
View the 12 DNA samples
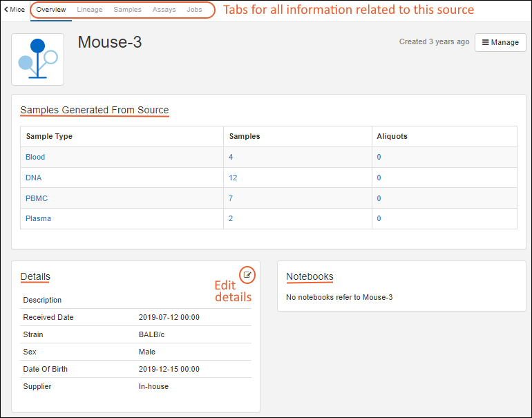pos(233,178)
